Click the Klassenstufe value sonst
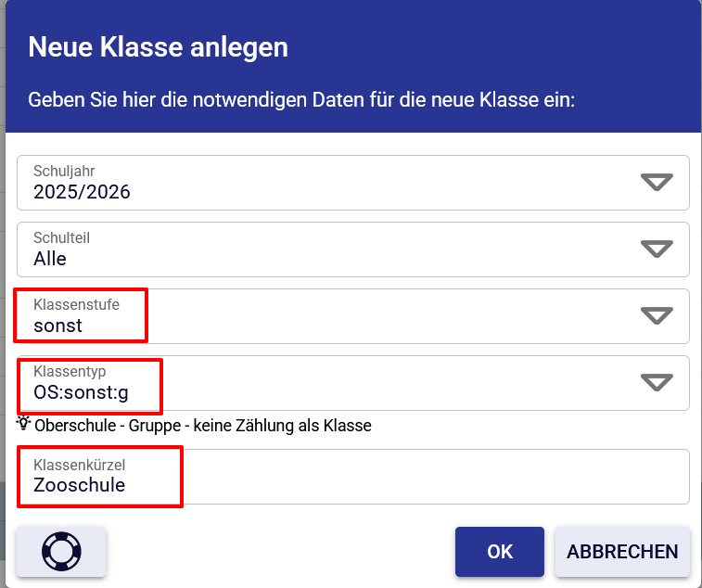 tap(57, 326)
